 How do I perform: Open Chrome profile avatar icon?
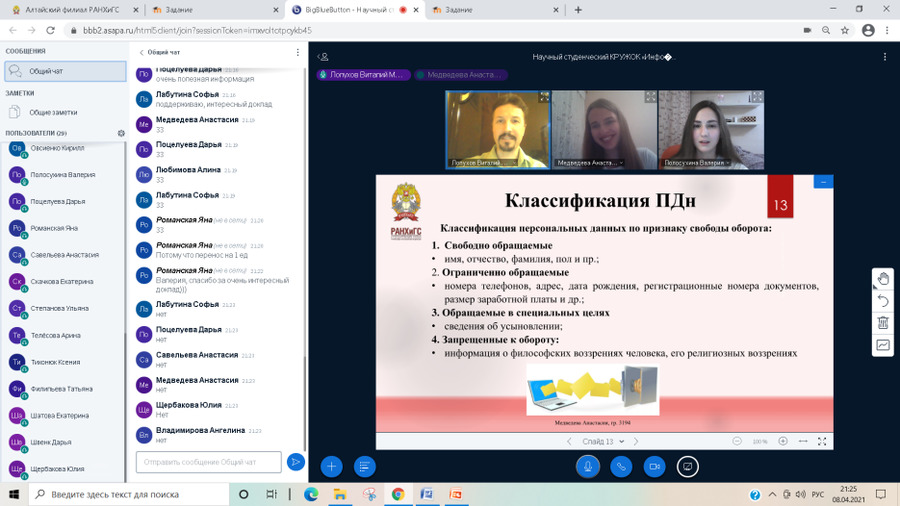[x=868, y=30]
